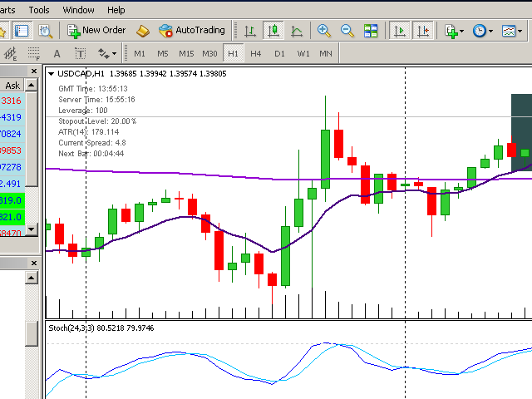
Task: Tile chart windows icon
Action: click(x=371, y=31)
